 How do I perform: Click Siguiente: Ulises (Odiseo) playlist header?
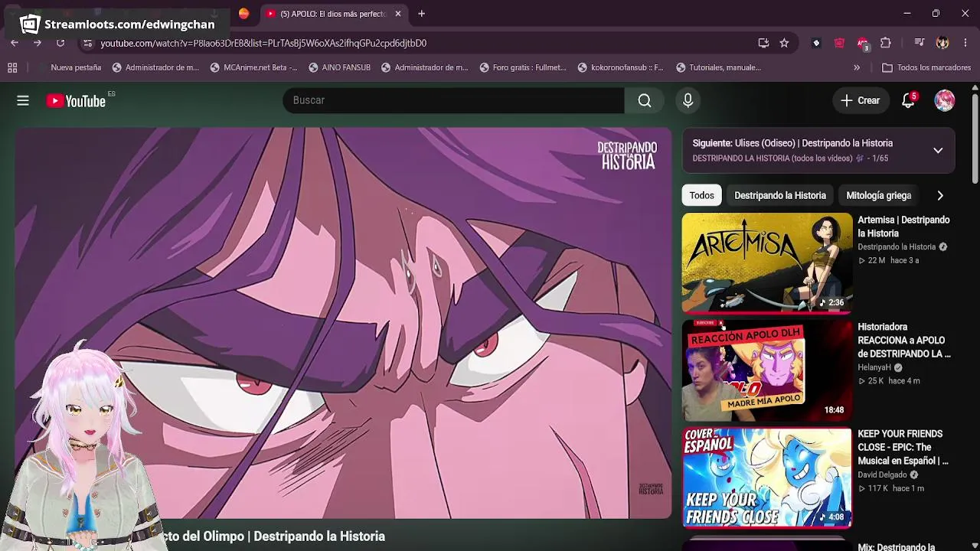pos(792,143)
